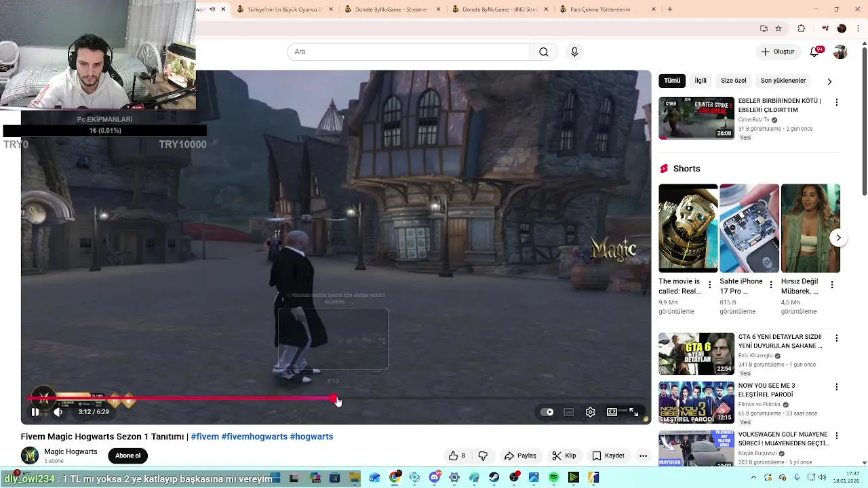Open Discord from the taskbar
Viewport: 868px width, 488px height.
point(435,478)
